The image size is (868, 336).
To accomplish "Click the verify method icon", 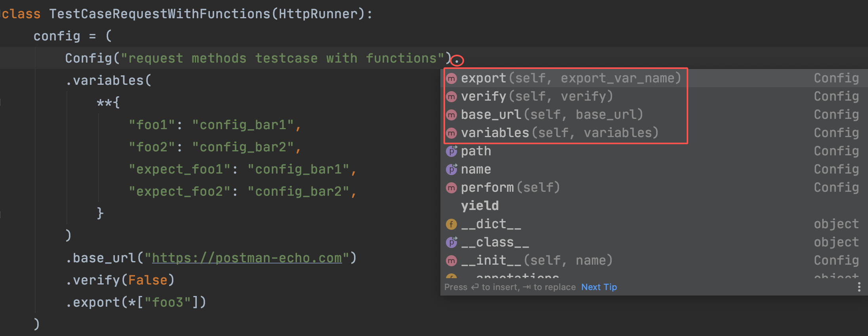I will tap(451, 97).
